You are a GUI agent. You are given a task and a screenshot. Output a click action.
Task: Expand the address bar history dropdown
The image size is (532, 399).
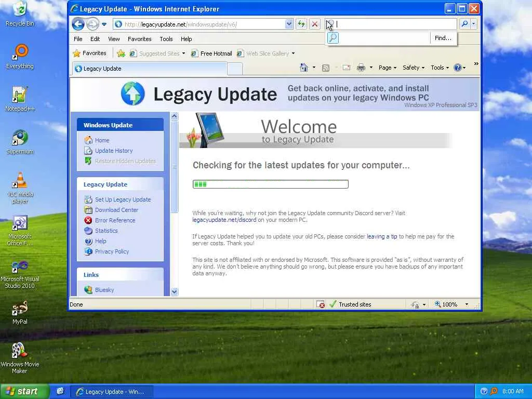pyautogui.click(x=289, y=24)
